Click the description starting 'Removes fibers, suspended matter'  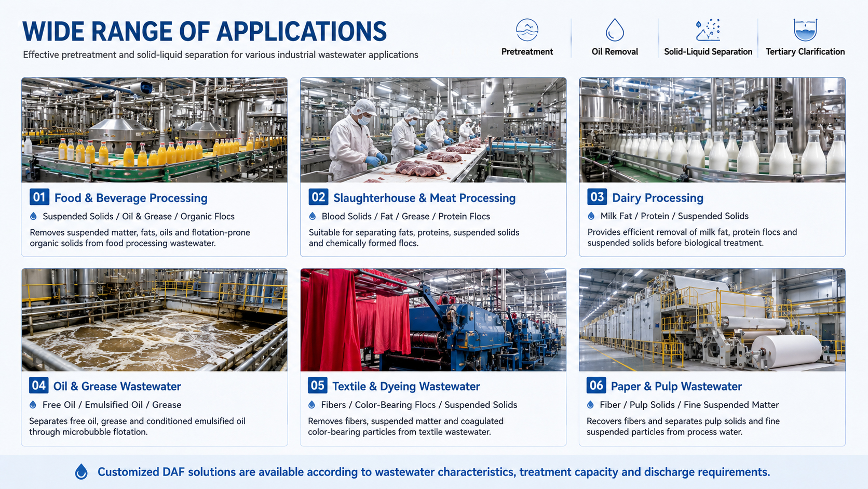pyautogui.click(x=406, y=426)
